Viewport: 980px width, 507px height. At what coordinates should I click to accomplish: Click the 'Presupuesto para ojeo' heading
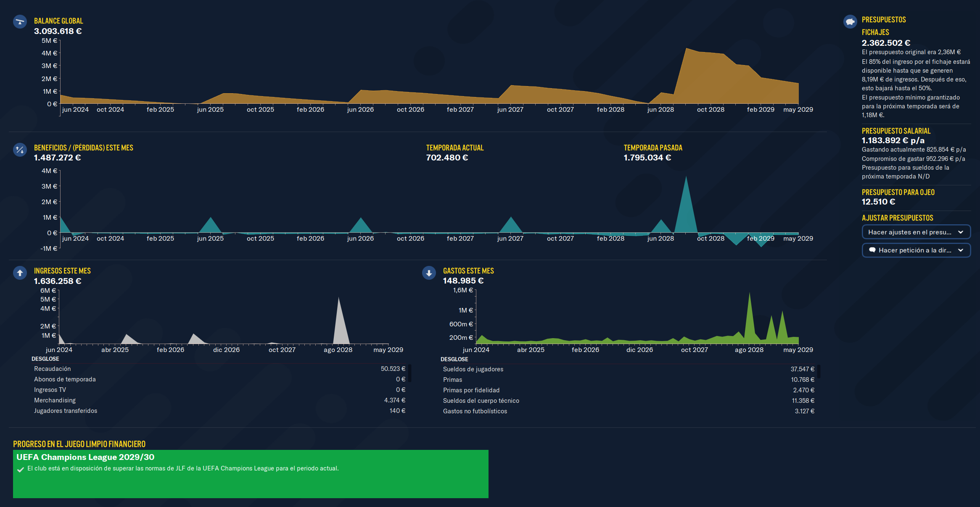(x=898, y=192)
